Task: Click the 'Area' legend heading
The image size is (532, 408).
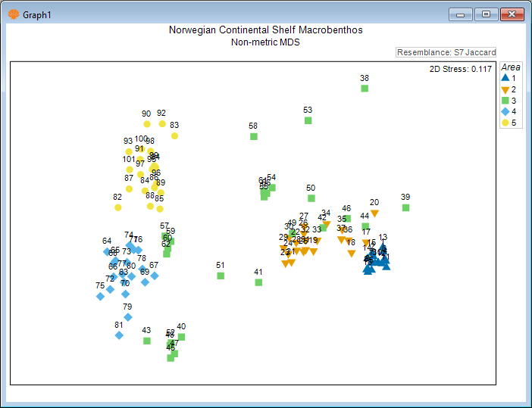Action: pos(511,67)
